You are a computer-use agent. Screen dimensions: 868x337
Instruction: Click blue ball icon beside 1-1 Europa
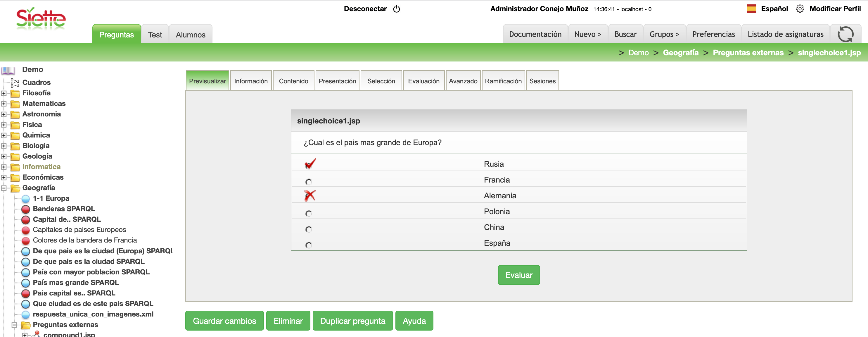tap(26, 199)
